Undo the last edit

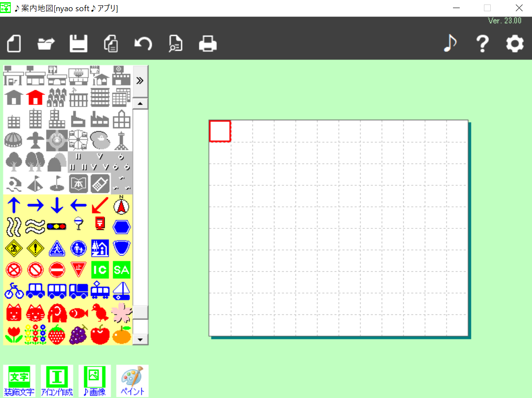click(143, 44)
